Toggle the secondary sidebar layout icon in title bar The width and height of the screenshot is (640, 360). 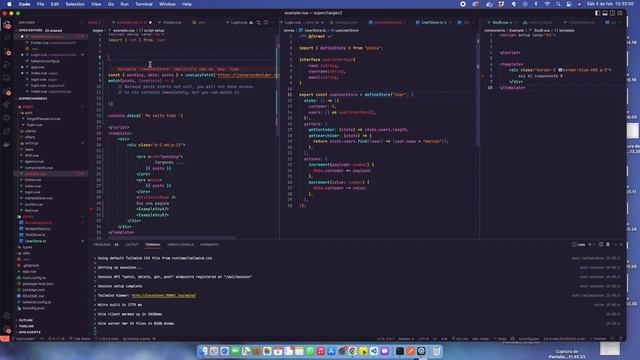(x=612, y=13)
